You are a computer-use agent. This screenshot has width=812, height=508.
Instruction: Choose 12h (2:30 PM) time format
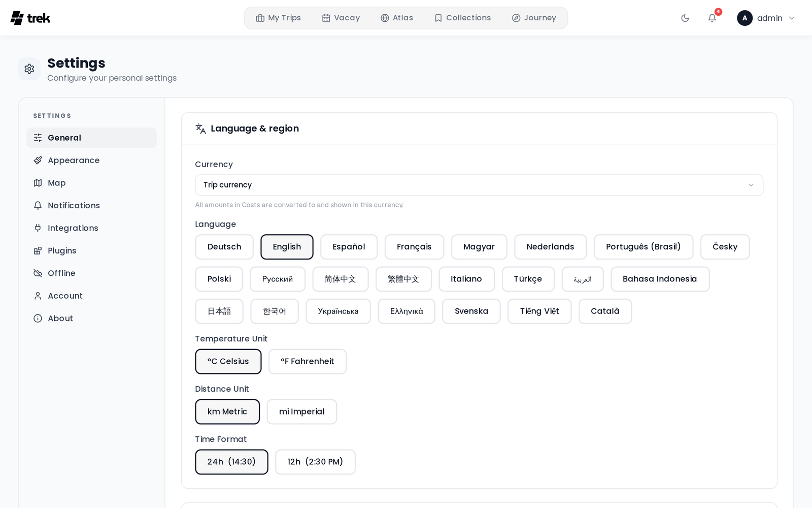[x=315, y=462]
